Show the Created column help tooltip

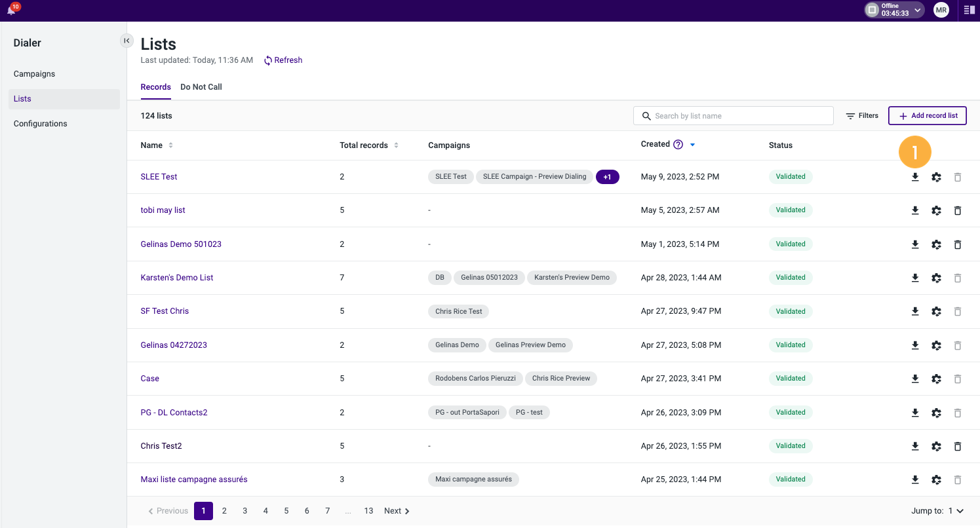pyautogui.click(x=678, y=145)
